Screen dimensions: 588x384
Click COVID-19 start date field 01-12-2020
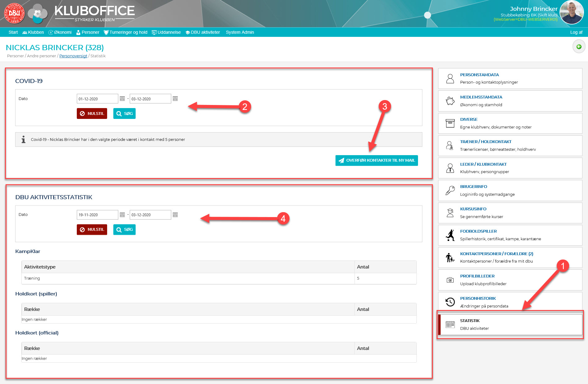pyautogui.click(x=97, y=99)
